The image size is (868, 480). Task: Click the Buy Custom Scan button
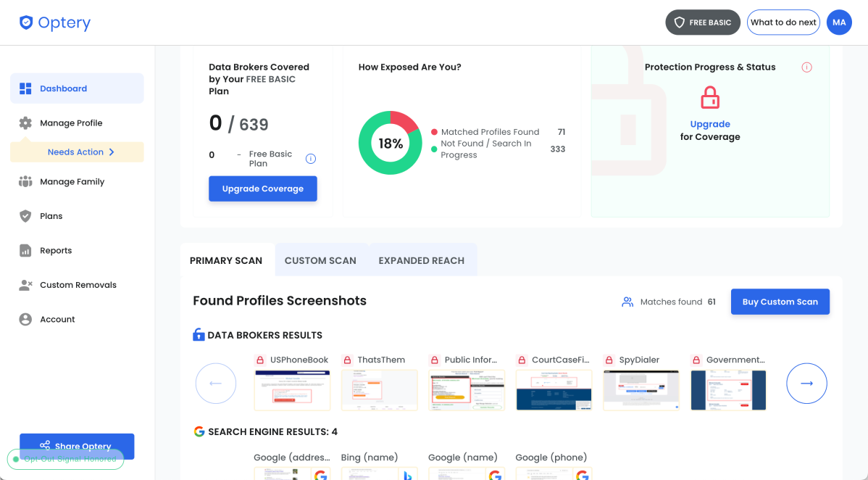click(780, 302)
